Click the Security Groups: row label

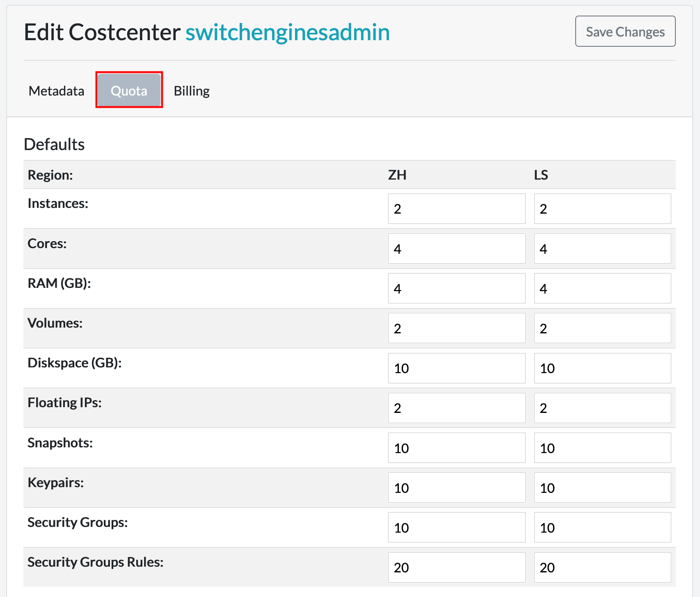(x=78, y=522)
